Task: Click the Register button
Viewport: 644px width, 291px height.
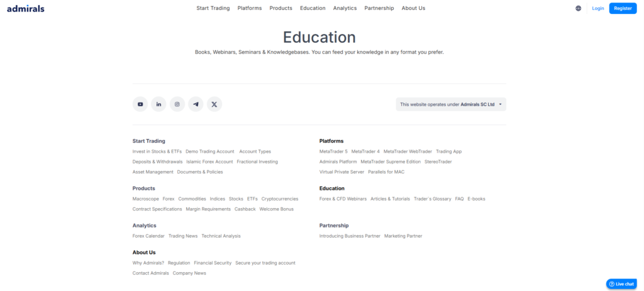Action: 623,8
